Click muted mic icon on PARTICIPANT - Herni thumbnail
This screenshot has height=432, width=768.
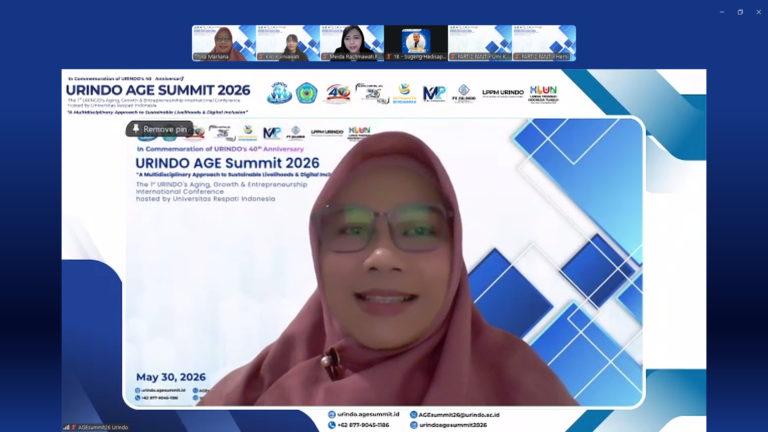[517, 57]
